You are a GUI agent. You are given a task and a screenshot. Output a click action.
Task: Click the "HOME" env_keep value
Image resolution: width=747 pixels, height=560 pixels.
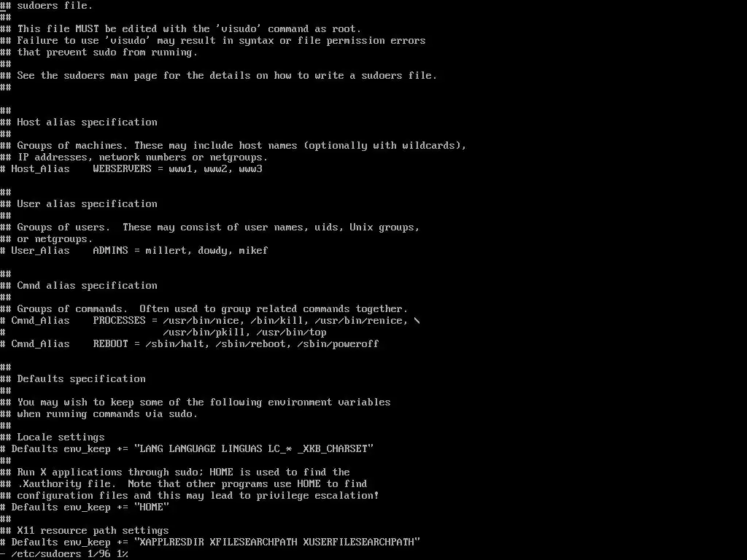pos(152,507)
